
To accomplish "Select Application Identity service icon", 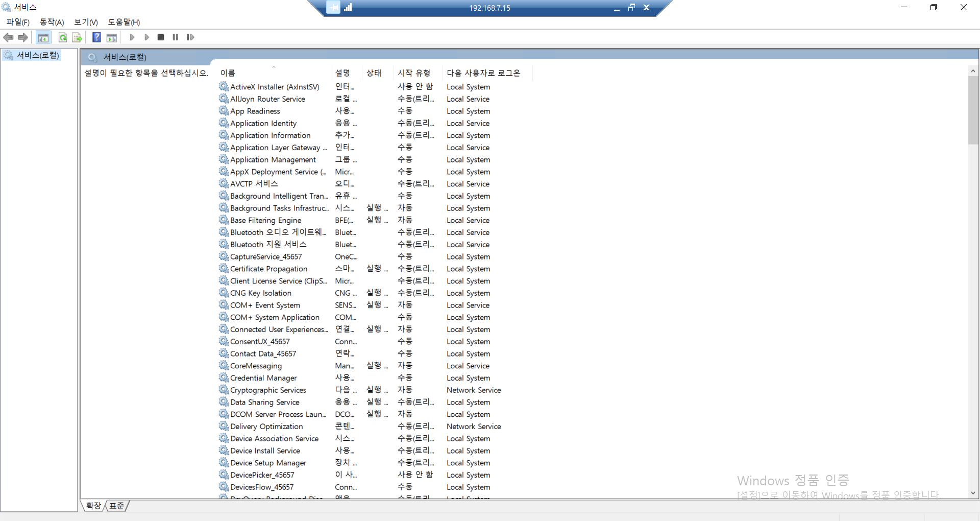I will pyautogui.click(x=224, y=123).
